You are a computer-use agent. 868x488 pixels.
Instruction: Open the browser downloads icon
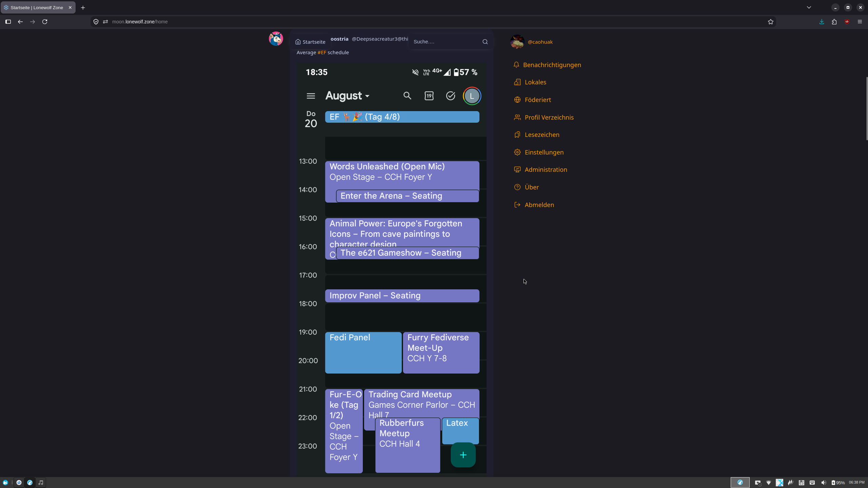point(822,22)
